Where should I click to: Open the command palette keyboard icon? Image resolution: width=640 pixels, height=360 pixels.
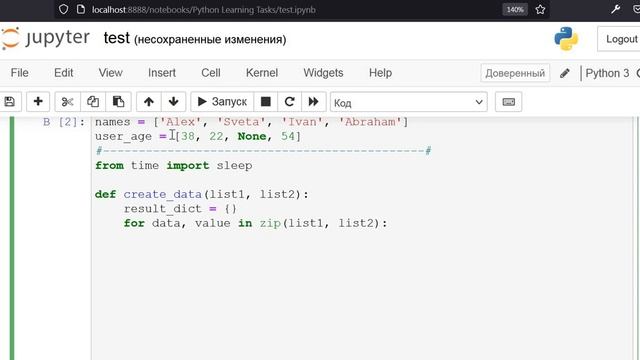pyautogui.click(x=508, y=102)
